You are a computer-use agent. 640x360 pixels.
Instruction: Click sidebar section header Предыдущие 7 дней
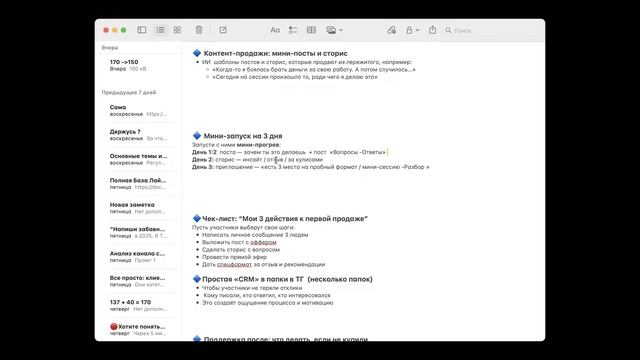[129, 93]
